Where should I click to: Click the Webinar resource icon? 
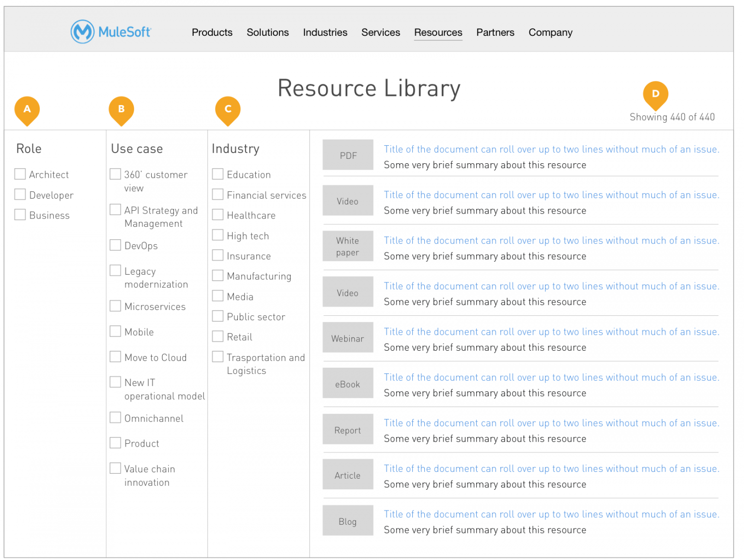348,337
